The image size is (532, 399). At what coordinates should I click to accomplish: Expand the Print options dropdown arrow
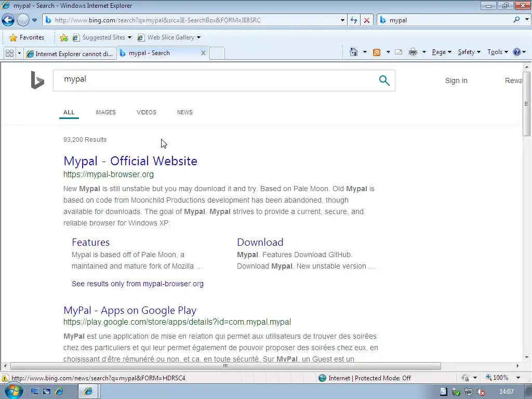click(x=424, y=52)
